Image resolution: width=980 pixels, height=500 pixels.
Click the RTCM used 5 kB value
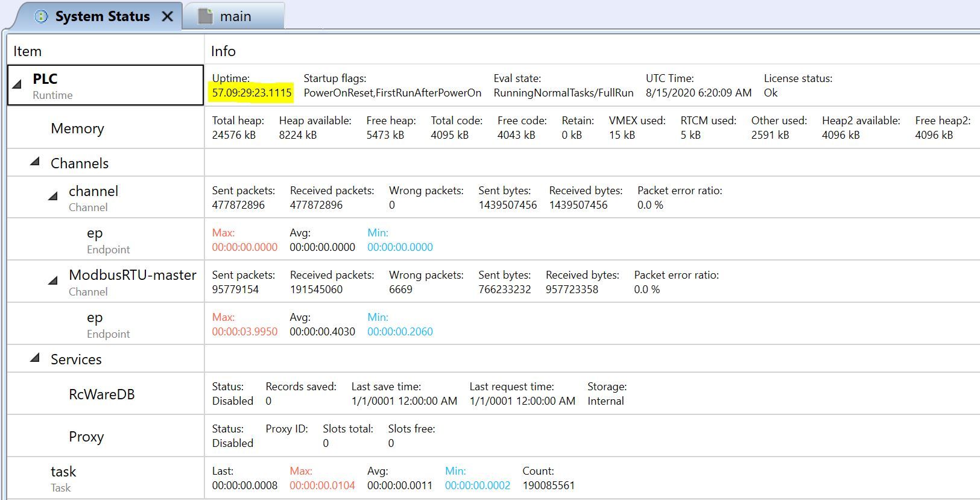(x=691, y=134)
